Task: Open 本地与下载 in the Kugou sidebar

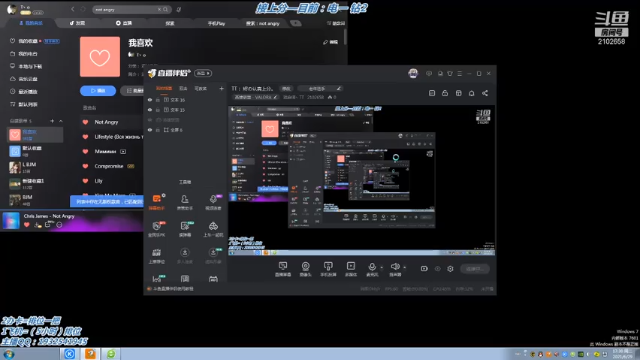Action: click(x=26, y=66)
